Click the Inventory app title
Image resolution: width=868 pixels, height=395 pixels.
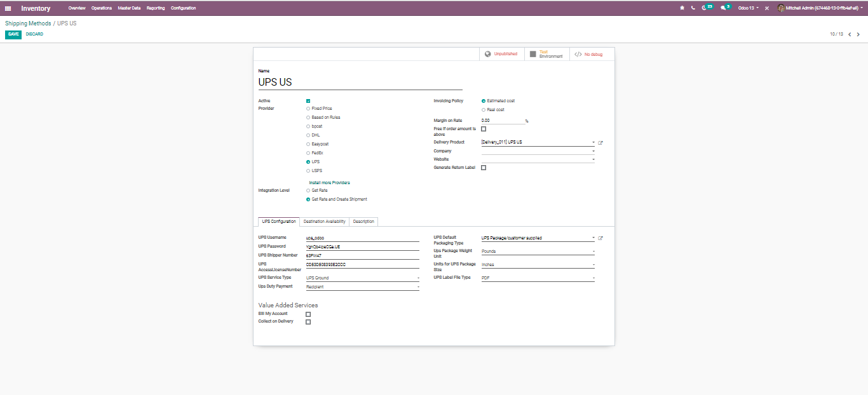click(36, 8)
